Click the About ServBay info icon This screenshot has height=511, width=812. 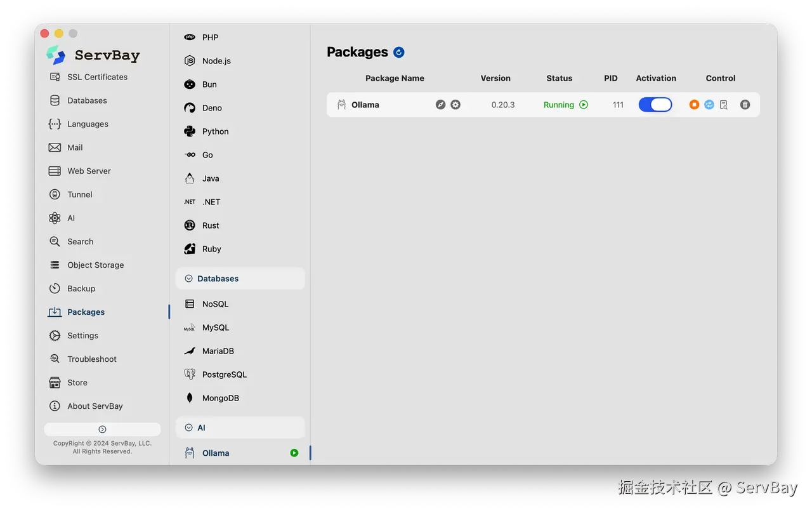pos(55,406)
